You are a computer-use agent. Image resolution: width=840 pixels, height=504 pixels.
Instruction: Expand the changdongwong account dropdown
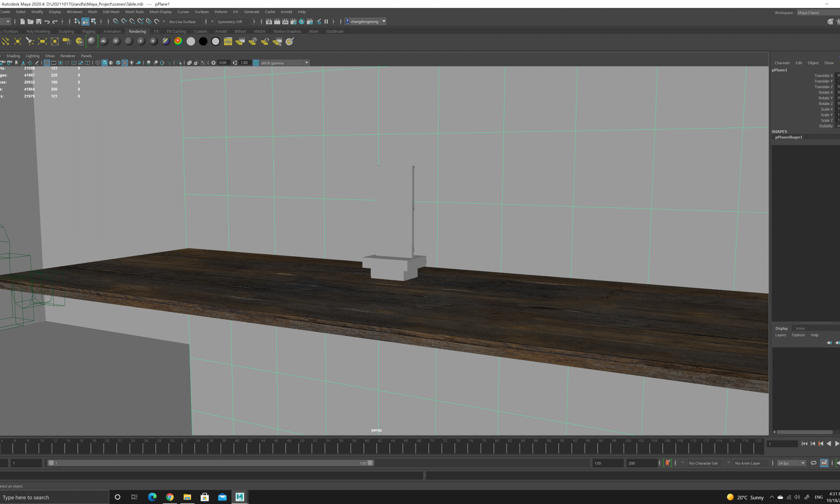(x=384, y=21)
